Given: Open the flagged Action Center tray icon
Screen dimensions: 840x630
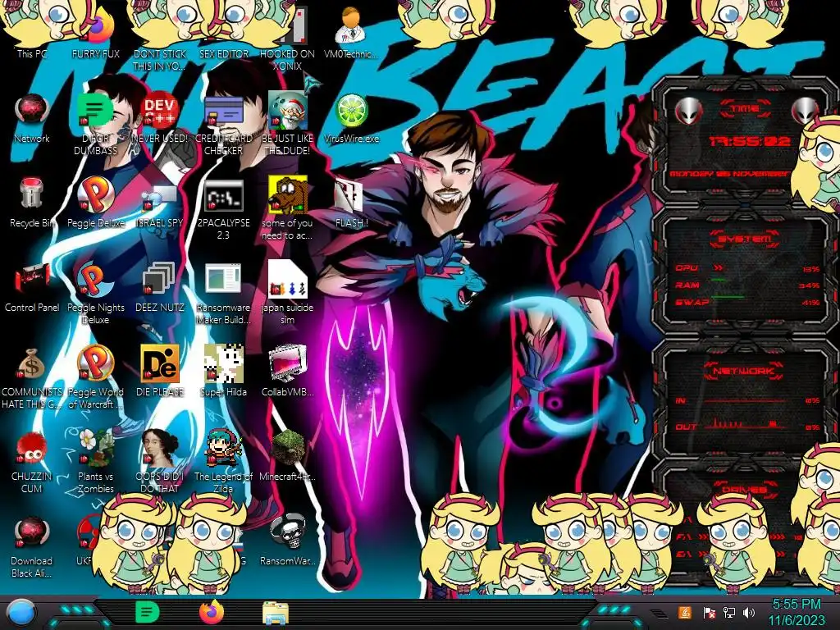Looking at the screenshot, I should 709,612.
